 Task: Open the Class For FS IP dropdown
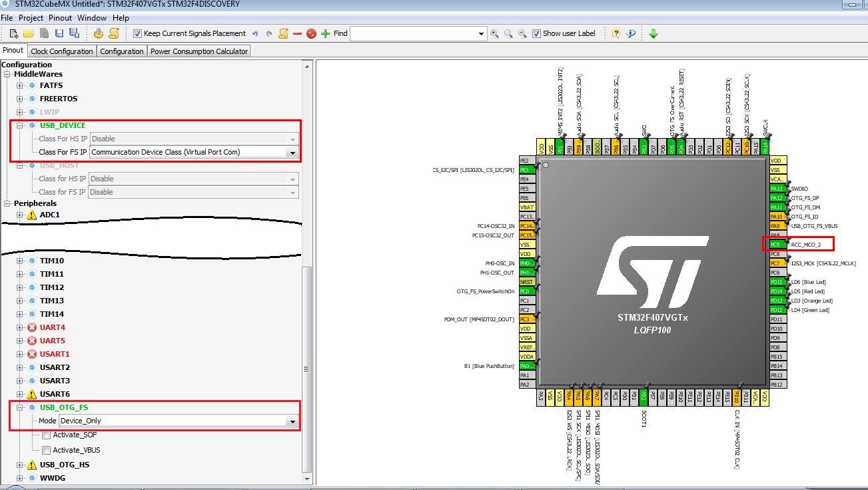click(x=291, y=152)
